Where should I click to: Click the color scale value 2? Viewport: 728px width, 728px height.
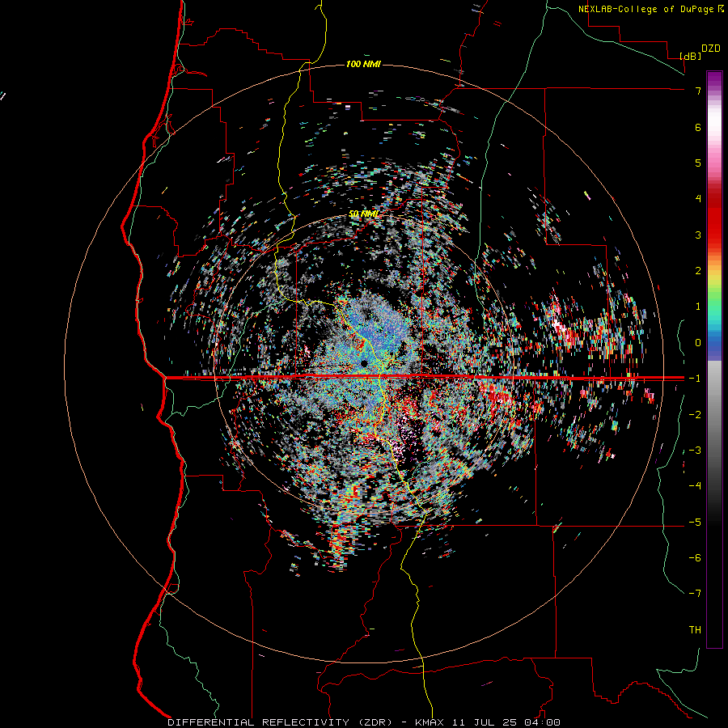click(x=698, y=270)
